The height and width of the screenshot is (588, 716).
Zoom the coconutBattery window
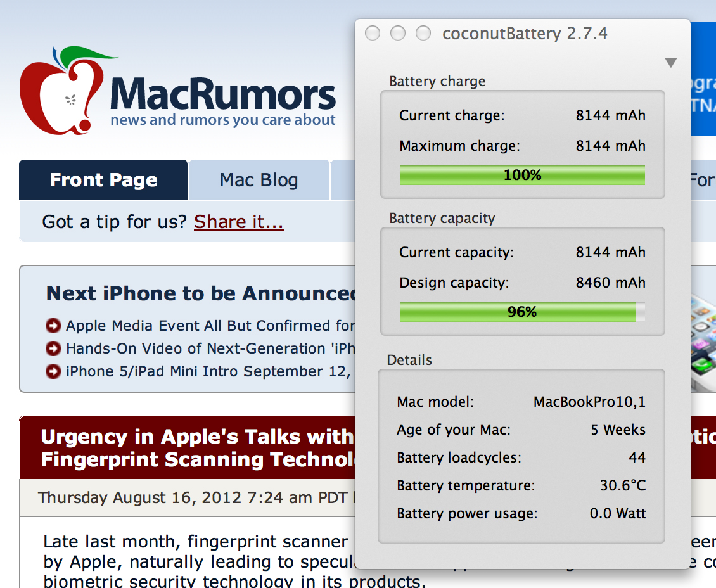pyautogui.click(x=423, y=34)
